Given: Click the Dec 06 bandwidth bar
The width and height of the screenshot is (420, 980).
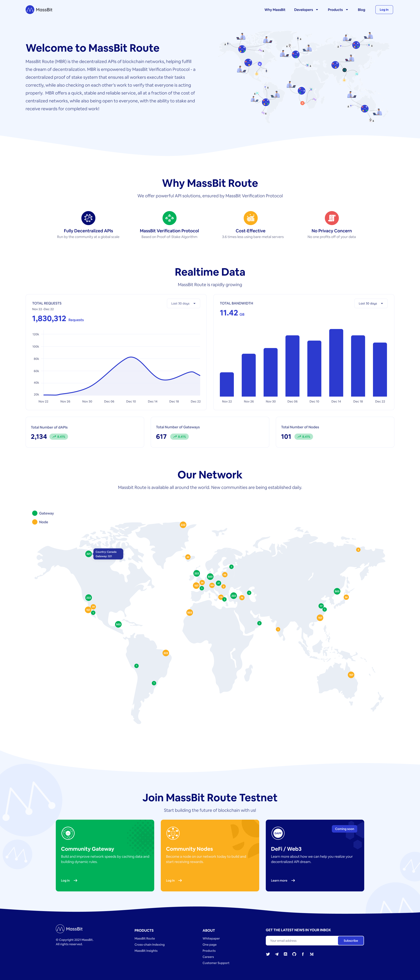Looking at the screenshot, I should point(292,366).
